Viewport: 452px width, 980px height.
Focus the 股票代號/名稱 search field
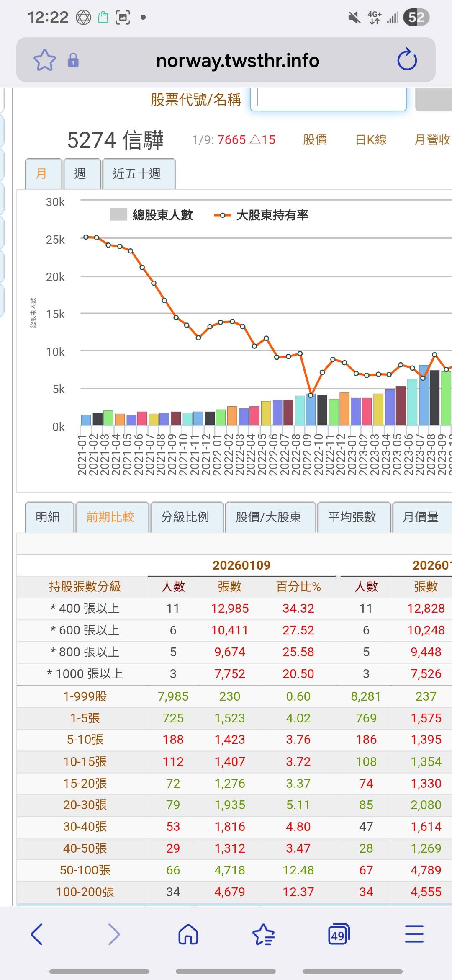pyautogui.click(x=329, y=99)
